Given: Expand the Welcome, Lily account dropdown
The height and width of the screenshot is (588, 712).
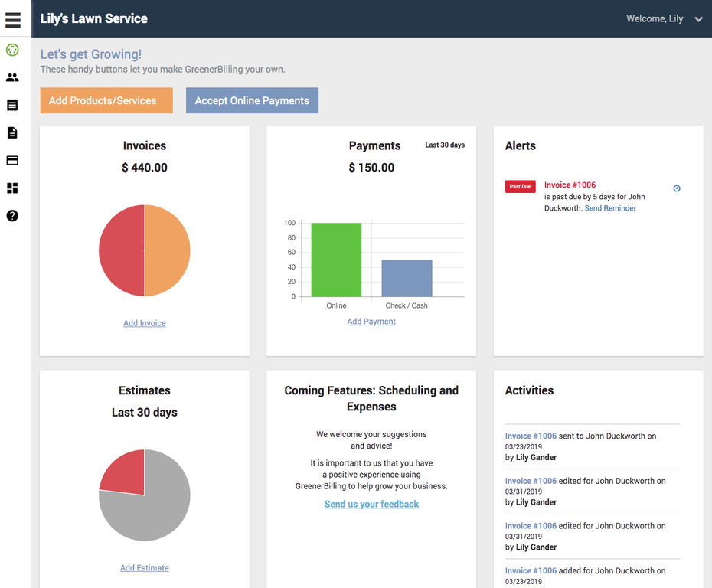Looking at the screenshot, I should point(698,19).
